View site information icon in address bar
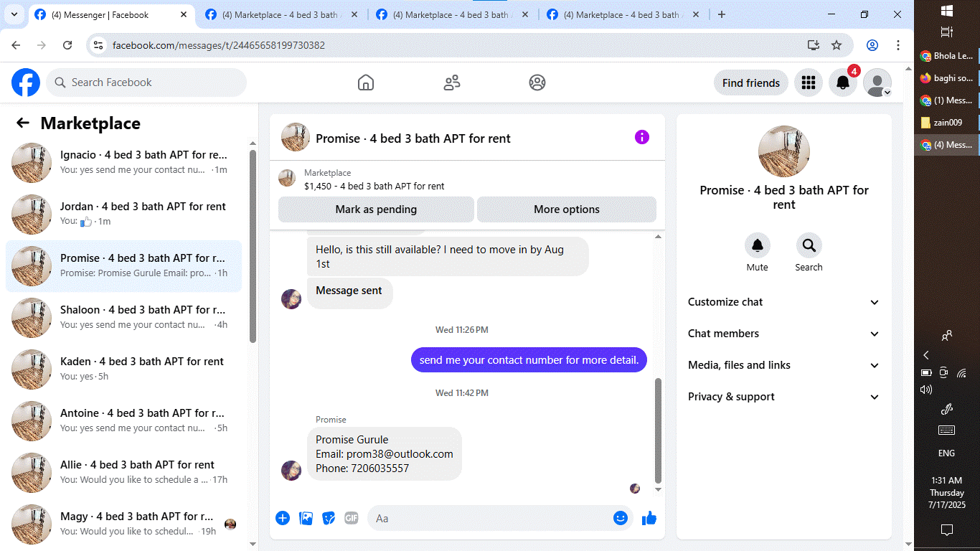Screen dimensions: 980x551 pos(99,45)
